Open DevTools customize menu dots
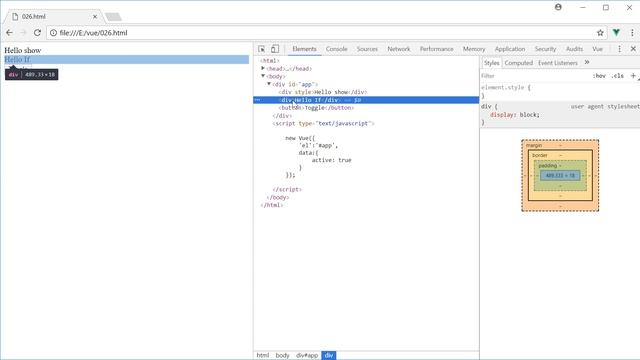The height and width of the screenshot is (360, 640). [x=619, y=49]
